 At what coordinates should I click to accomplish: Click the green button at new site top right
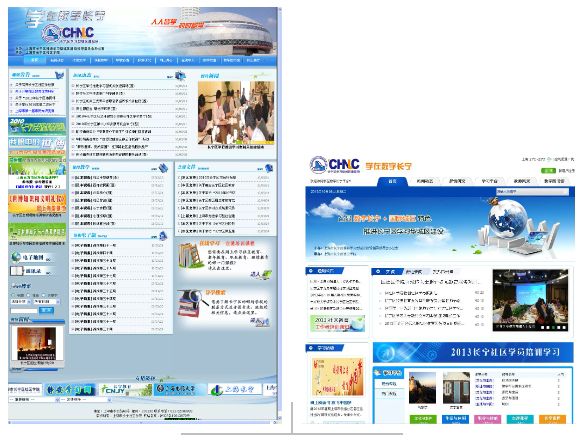[x=548, y=171]
